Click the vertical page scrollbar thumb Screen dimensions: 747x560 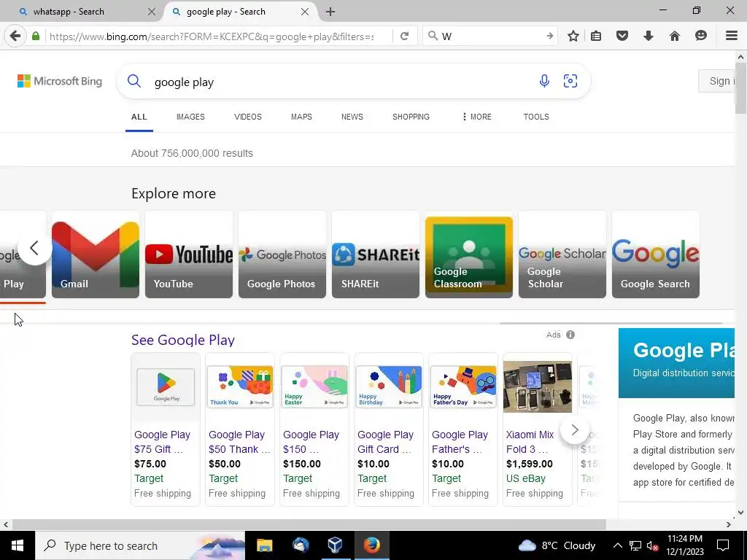(741, 88)
